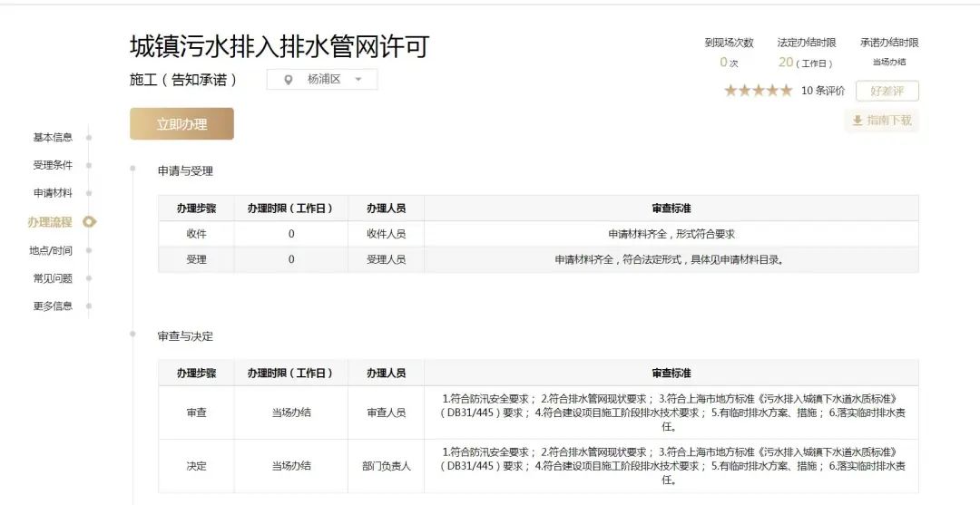This screenshot has width=980, height=505.
Task: Navigate to 地点/时间 section
Action: 51,250
